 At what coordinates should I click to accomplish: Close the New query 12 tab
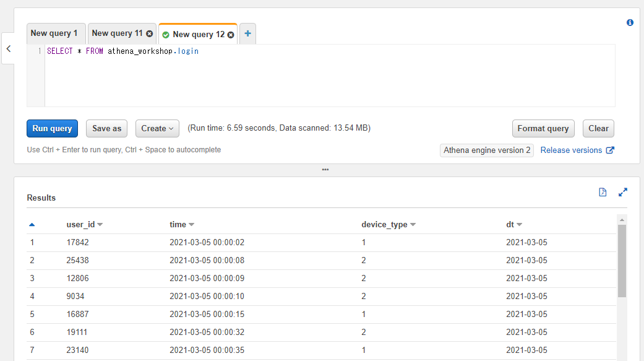(231, 35)
